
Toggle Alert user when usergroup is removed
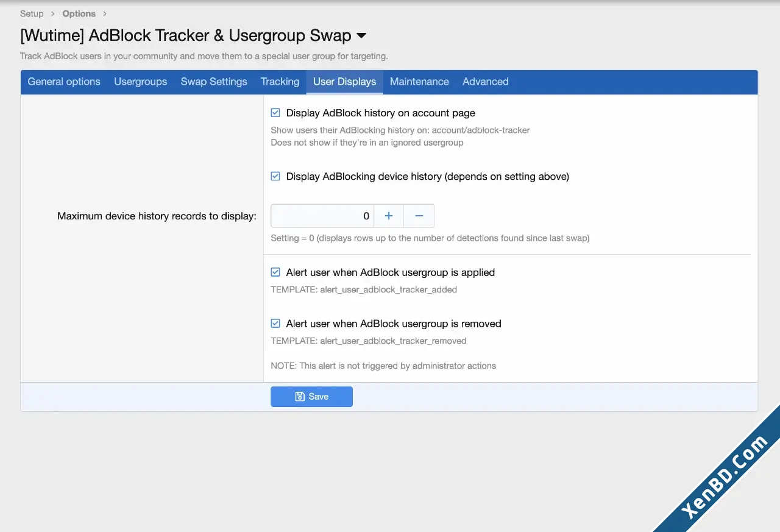pos(275,324)
